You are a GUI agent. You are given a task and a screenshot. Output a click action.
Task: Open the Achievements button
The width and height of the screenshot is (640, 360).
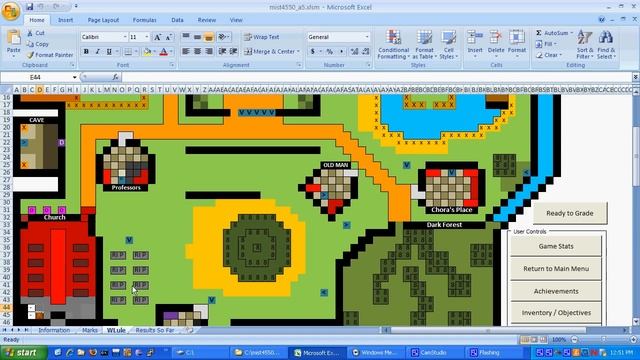click(x=556, y=291)
